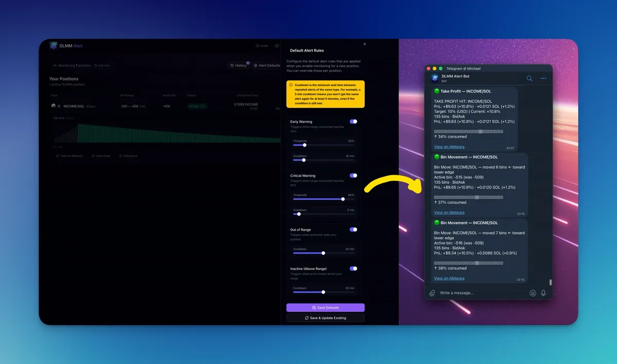Click the microphone voice message icon

click(x=543, y=293)
